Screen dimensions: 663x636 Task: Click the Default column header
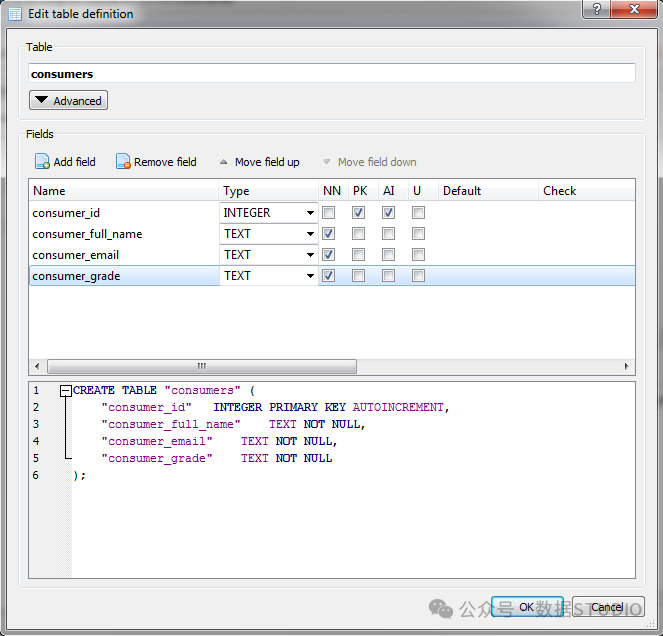point(488,191)
